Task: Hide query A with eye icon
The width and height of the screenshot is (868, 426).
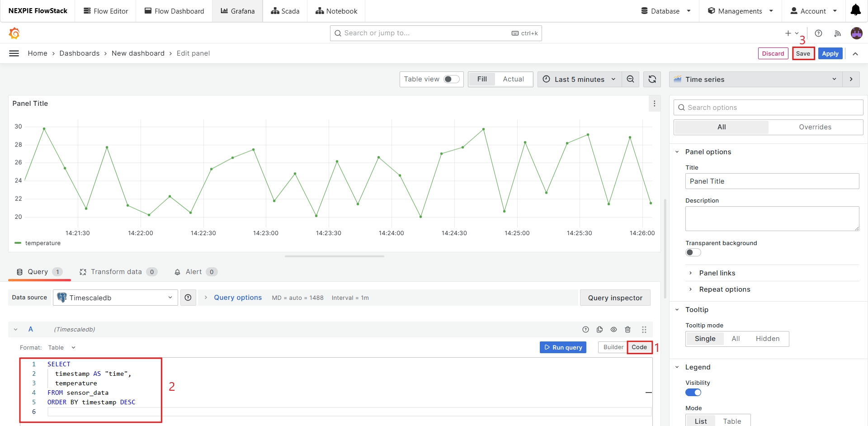Action: 613,329
